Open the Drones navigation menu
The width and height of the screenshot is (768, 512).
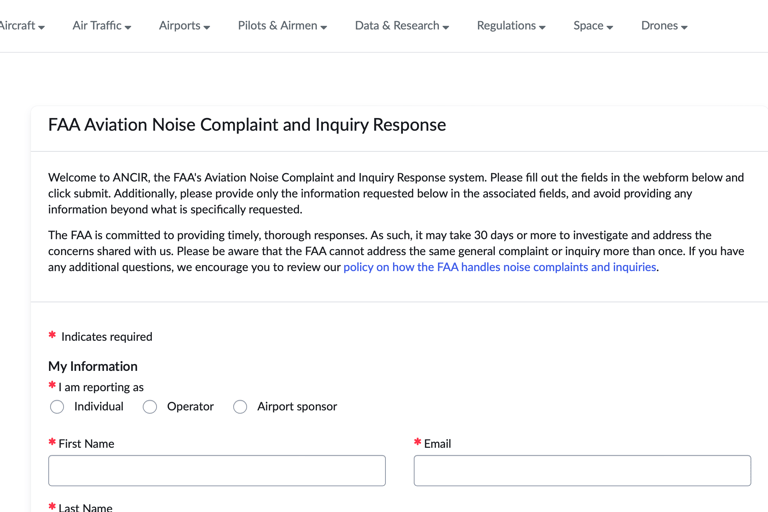pyautogui.click(x=664, y=25)
